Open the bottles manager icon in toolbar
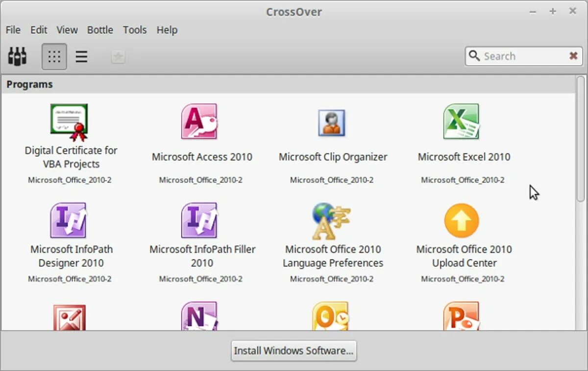Screen dimensions: 588x371 (17, 56)
